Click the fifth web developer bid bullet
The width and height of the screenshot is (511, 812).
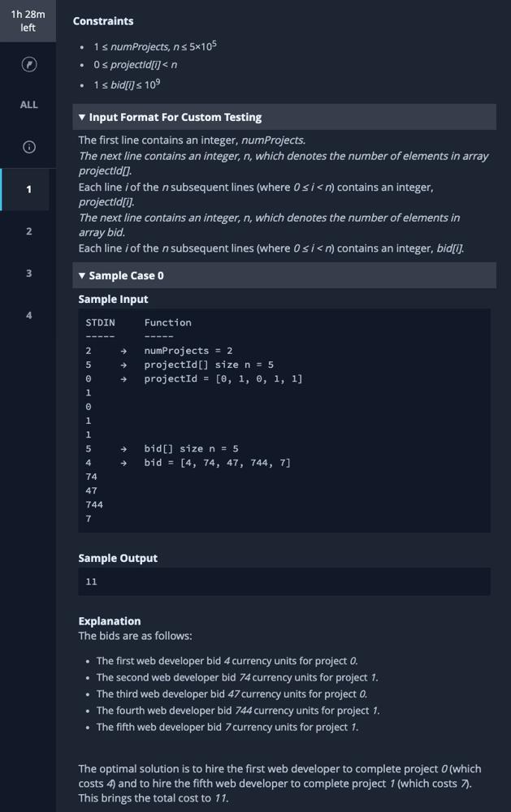tap(227, 727)
